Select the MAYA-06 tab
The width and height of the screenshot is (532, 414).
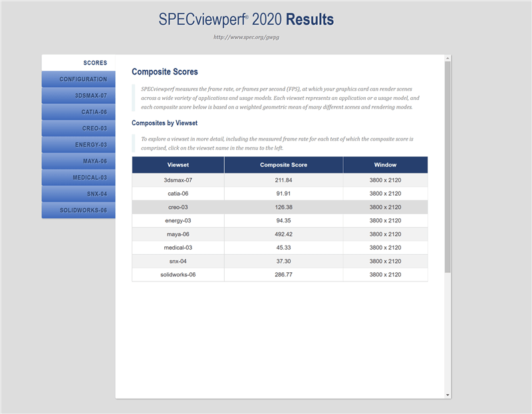[x=78, y=161]
